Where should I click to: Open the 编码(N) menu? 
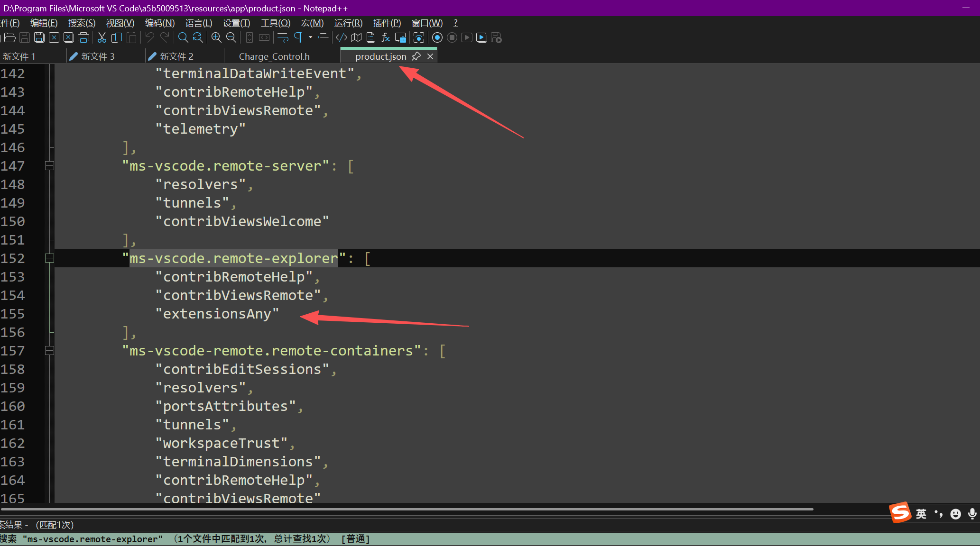click(x=160, y=23)
